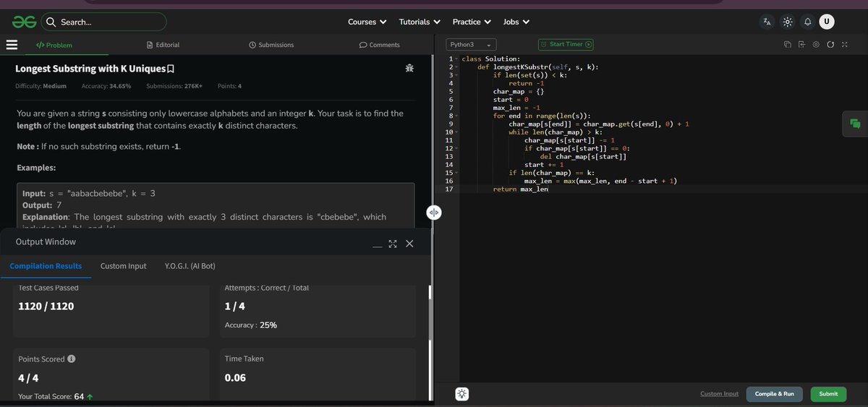Viewport: 868px width, 407px height.
Task: Switch to the Editorial tab
Action: click(163, 45)
